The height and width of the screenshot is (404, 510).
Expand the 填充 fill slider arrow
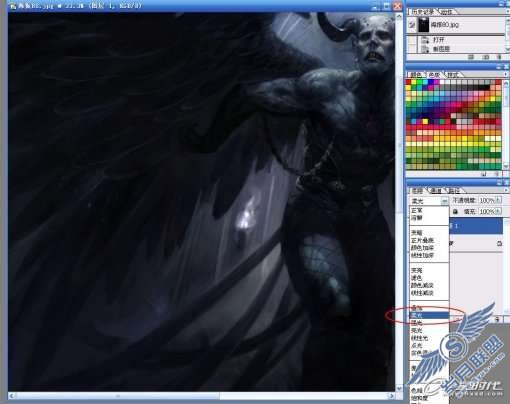(499, 212)
